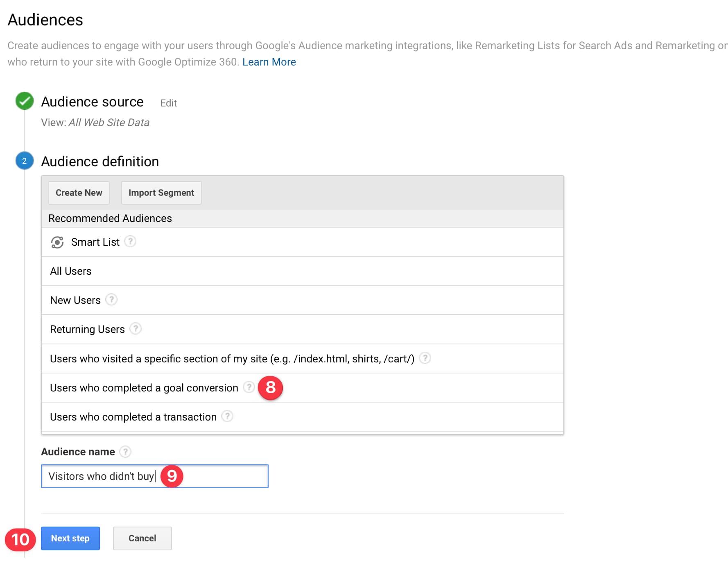Click the Smart List target icon

coord(57,242)
